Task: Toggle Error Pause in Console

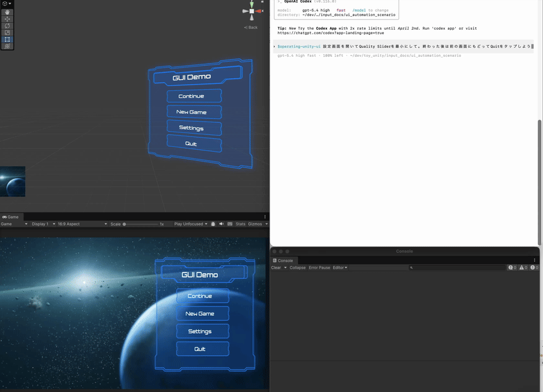Action: pyautogui.click(x=319, y=267)
